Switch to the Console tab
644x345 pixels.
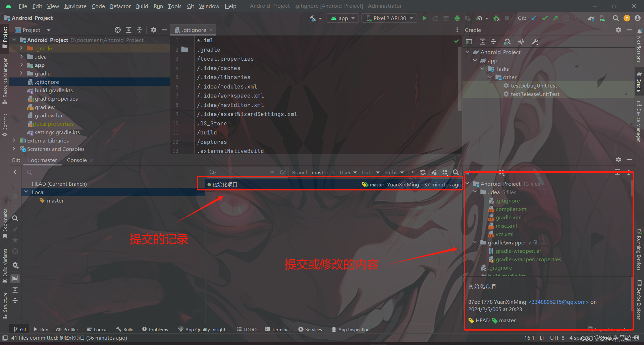tap(77, 160)
